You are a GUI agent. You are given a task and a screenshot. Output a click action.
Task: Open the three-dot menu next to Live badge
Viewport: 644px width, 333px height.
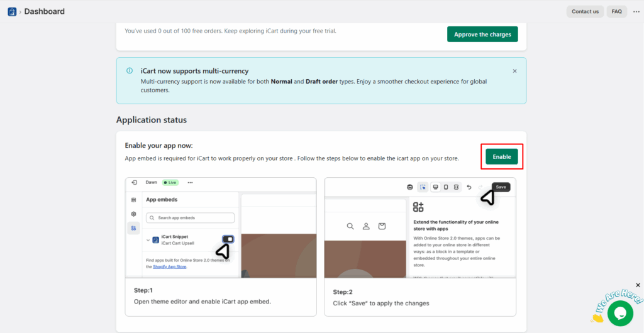[190, 182]
